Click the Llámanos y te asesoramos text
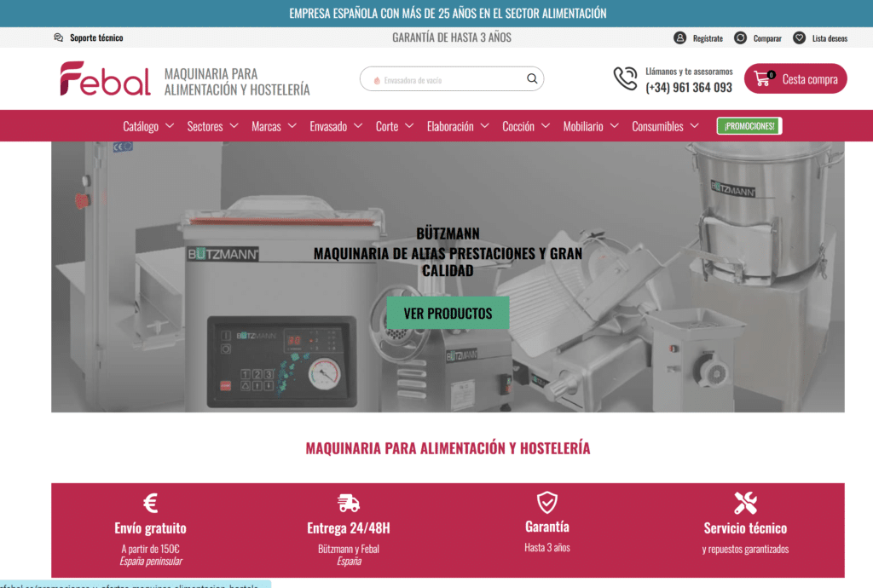Viewport: 873px width, 588px height. coord(689,72)
